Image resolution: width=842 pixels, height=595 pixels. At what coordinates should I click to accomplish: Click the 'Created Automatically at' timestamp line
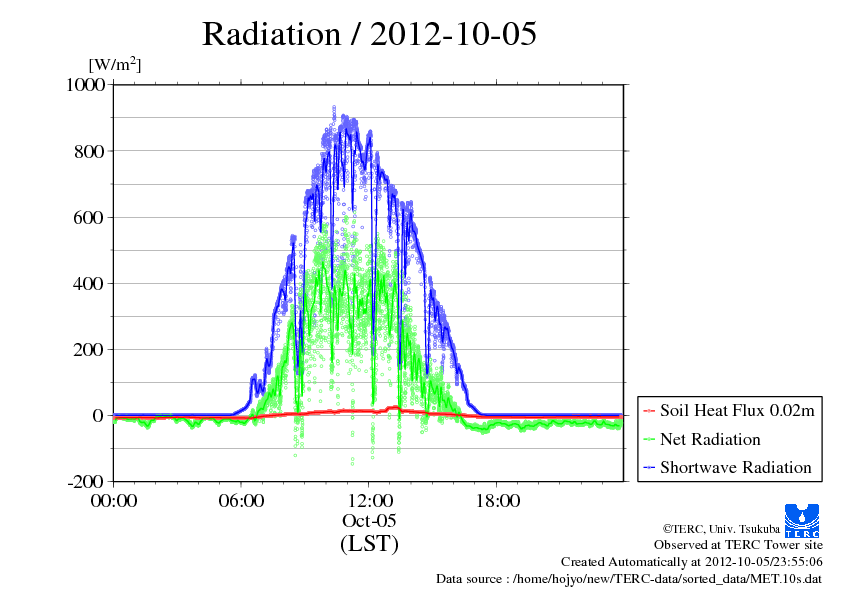(x=692, y=562)
